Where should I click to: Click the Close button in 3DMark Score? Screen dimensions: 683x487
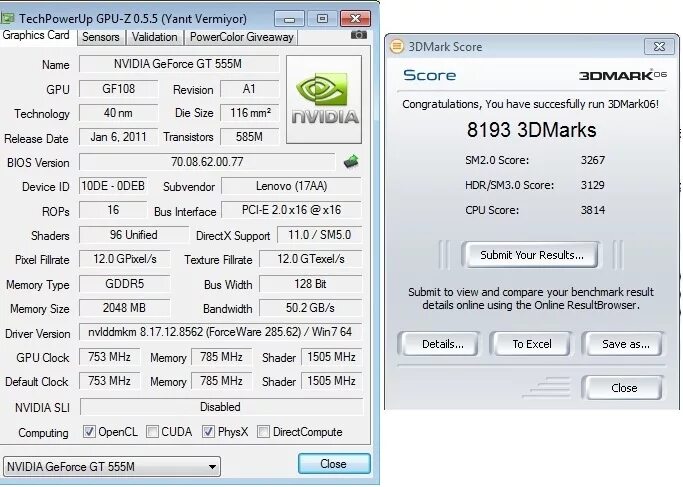pos(624,388)
